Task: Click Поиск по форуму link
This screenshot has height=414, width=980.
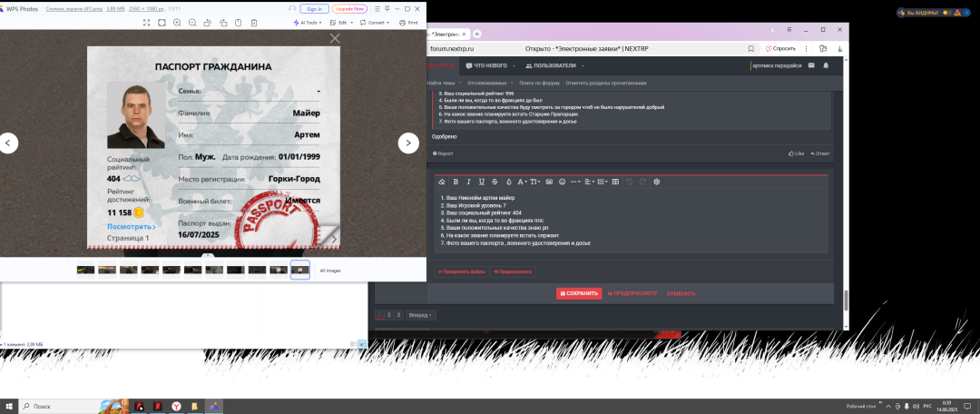Action: coord(539,83)
